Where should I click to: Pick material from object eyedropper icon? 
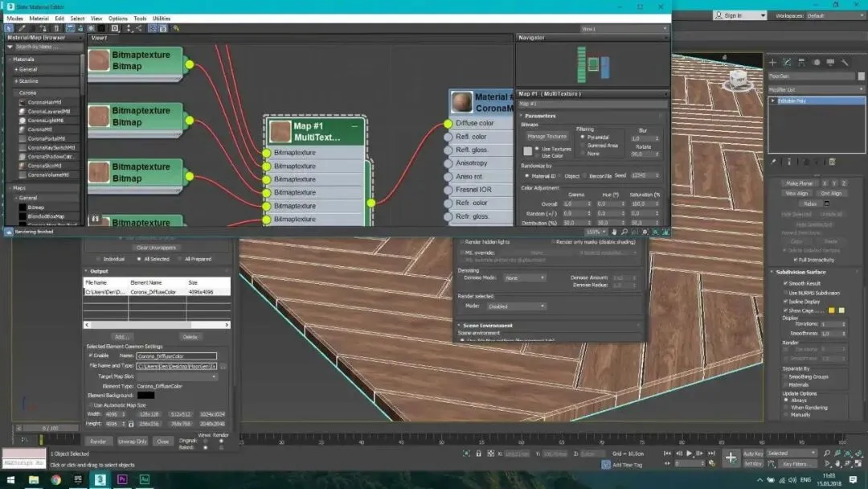23,28
